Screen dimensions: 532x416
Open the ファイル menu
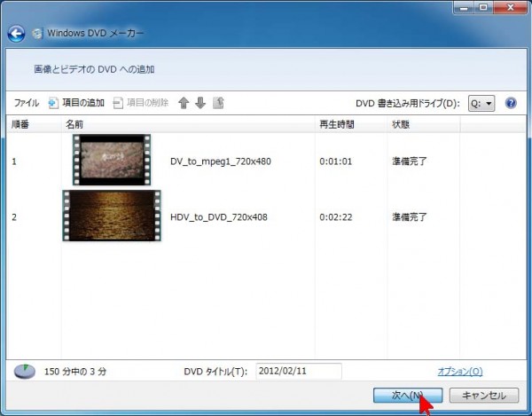click(x=26, y=103)
